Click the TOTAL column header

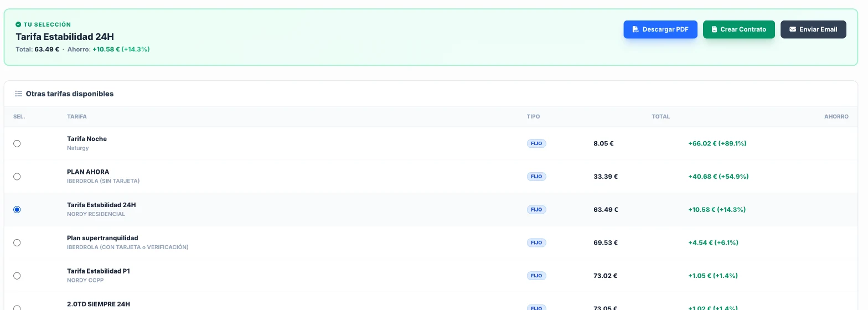click(x=661, y=117)
